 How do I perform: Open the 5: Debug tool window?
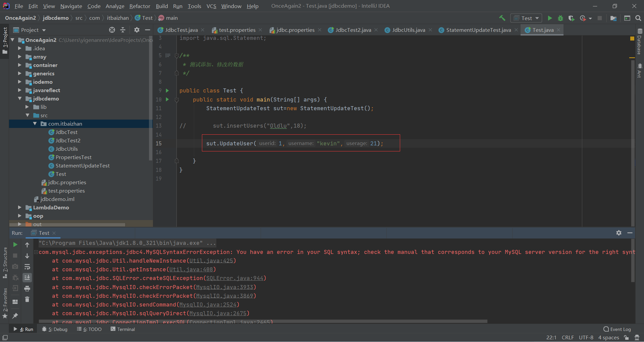click(55, 329)
